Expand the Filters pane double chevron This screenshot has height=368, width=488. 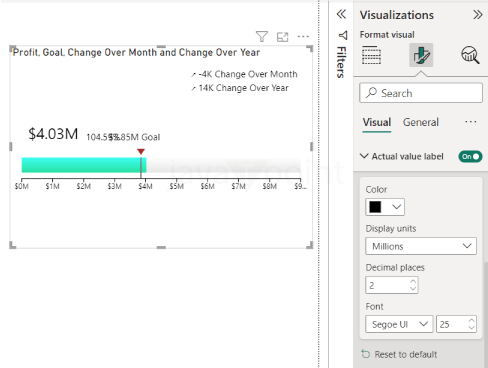click(x=341, y=14)
